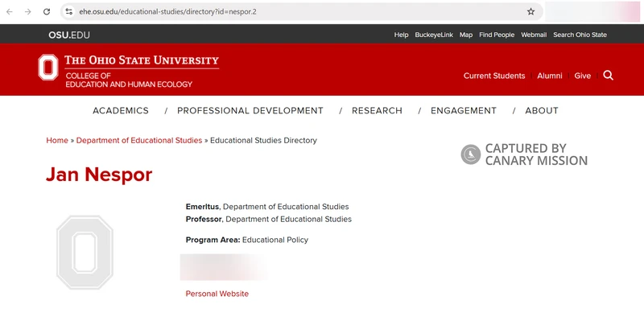Open the Research menu

[x=377, y=110]
